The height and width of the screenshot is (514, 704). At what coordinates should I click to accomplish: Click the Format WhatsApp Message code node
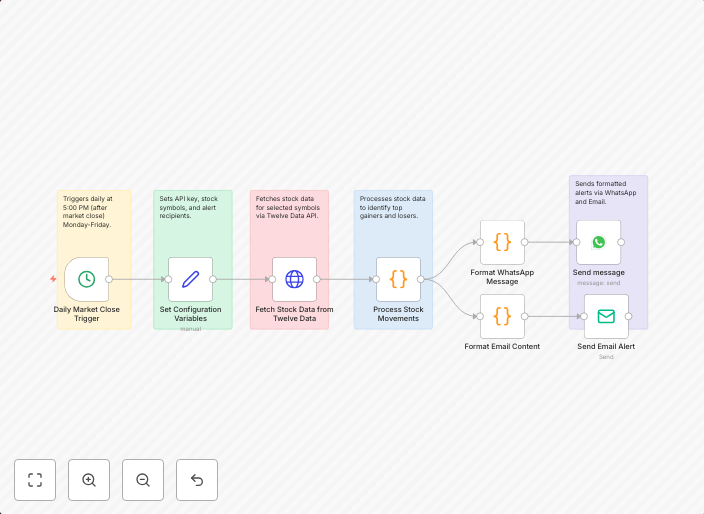coord(502,242)
